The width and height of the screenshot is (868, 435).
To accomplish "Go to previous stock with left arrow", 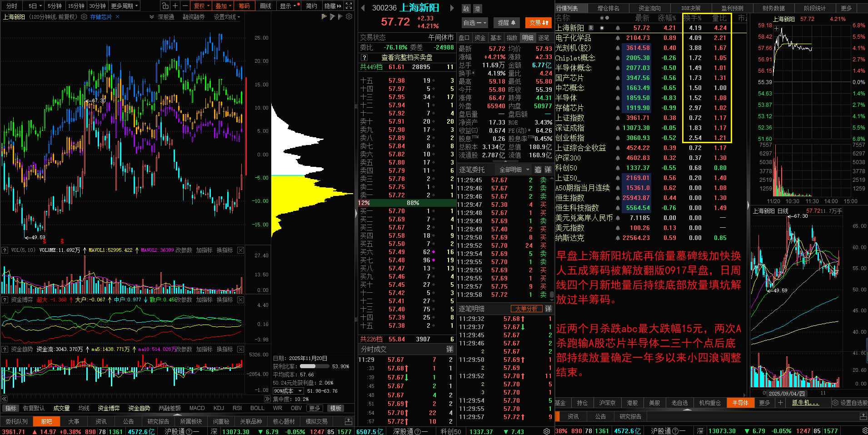I will [x=363, y=8].
